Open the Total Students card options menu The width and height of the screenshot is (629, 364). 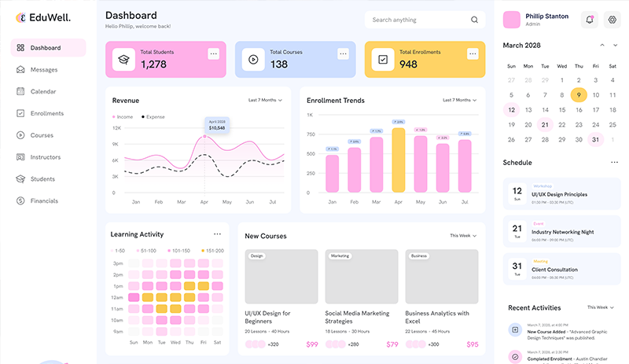(213, 53)
